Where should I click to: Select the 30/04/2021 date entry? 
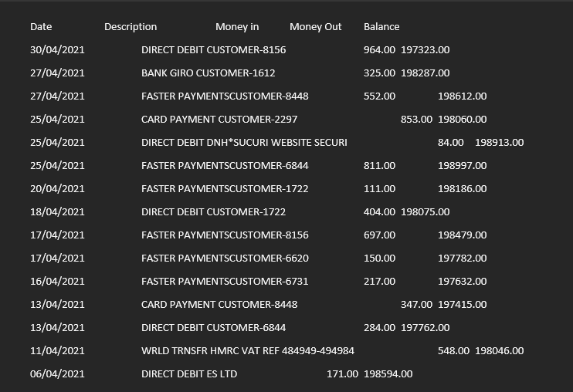(57, 50)
